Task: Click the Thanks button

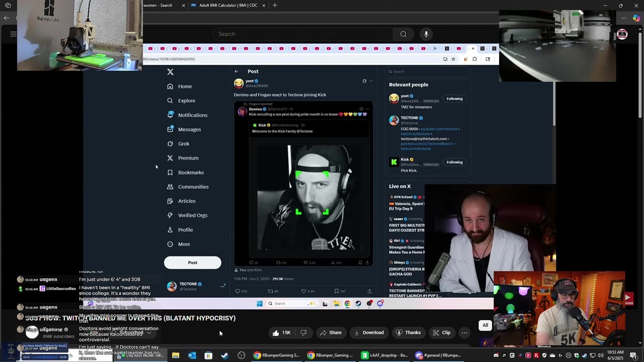Action: point(408,332)
